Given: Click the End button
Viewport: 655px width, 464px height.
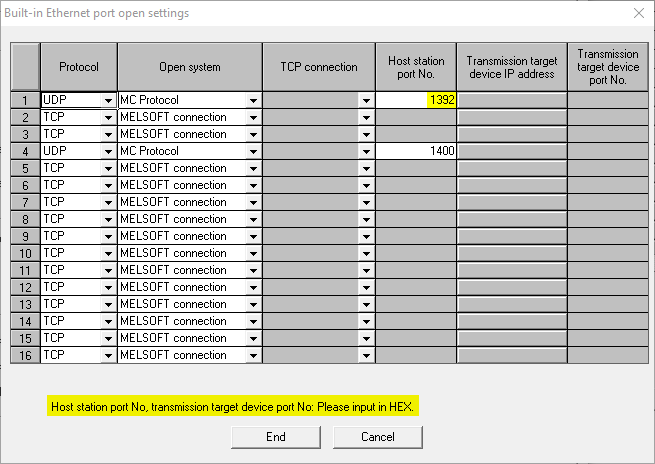Looking at the screenshot, I should (276, 437).
